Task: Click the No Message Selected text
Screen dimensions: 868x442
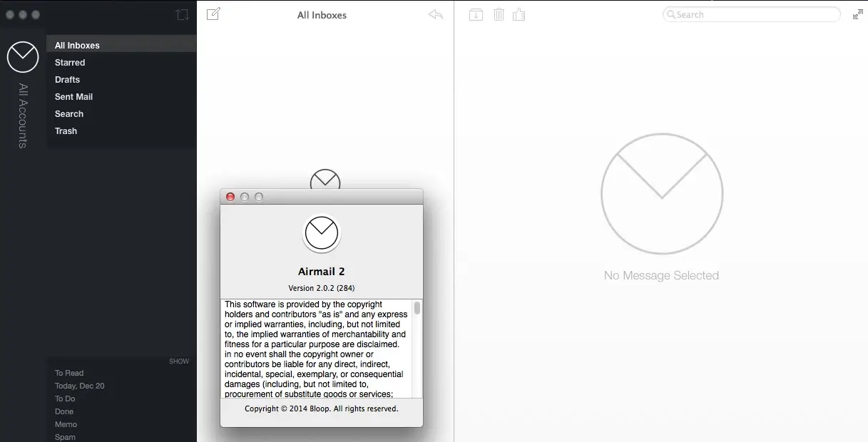Action: tap(661, 276)
